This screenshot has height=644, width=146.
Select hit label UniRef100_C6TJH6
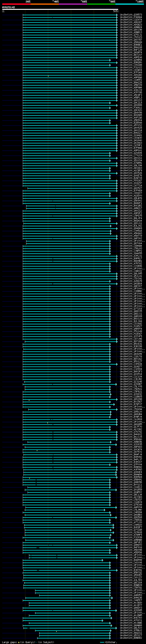pos(131,339)
